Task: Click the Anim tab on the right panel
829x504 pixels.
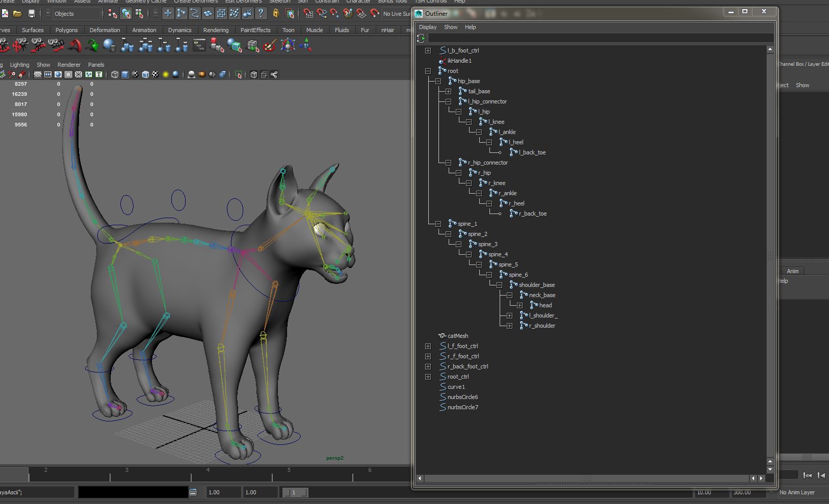Action: coord(793,271)
